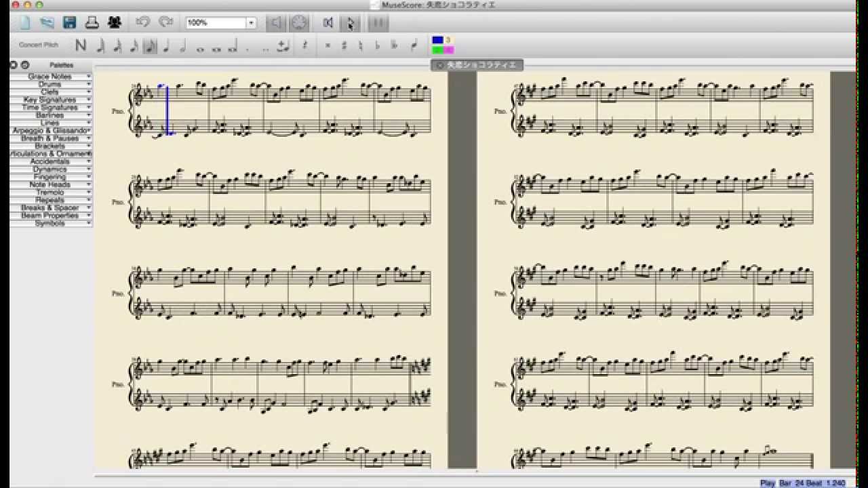The height and width of the screenshot is (488, 868).
Task: Toggle play repeats button in transport toolbar
Action: (378, 23)
